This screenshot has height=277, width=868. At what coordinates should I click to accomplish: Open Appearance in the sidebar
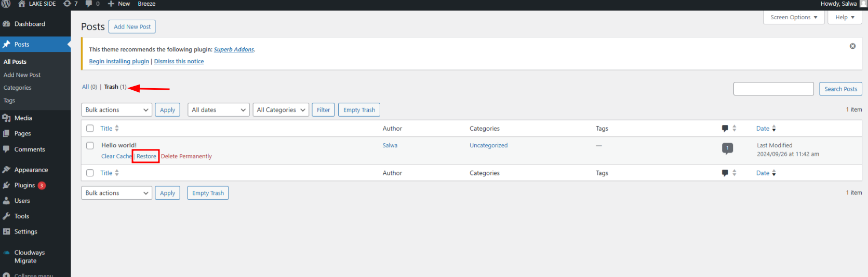click(31, 170)
